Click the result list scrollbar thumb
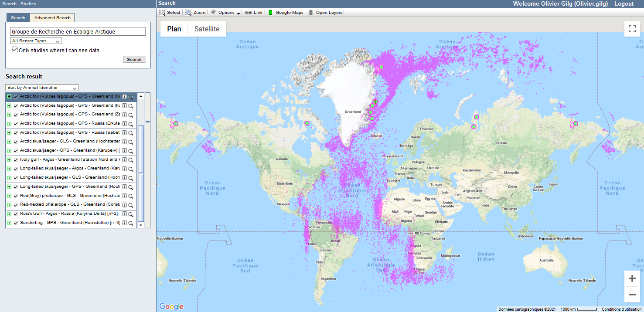Viewport: 644px width, 312px height. coord(141,173)
